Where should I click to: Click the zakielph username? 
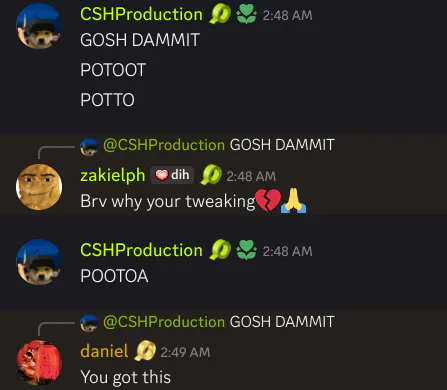click(113, 175)
